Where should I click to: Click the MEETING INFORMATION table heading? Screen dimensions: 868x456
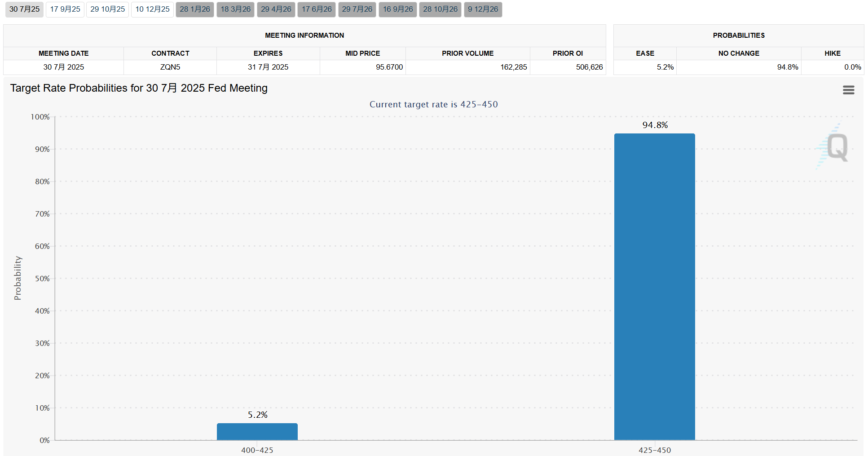pyautogui.click(x=304, y=35)
